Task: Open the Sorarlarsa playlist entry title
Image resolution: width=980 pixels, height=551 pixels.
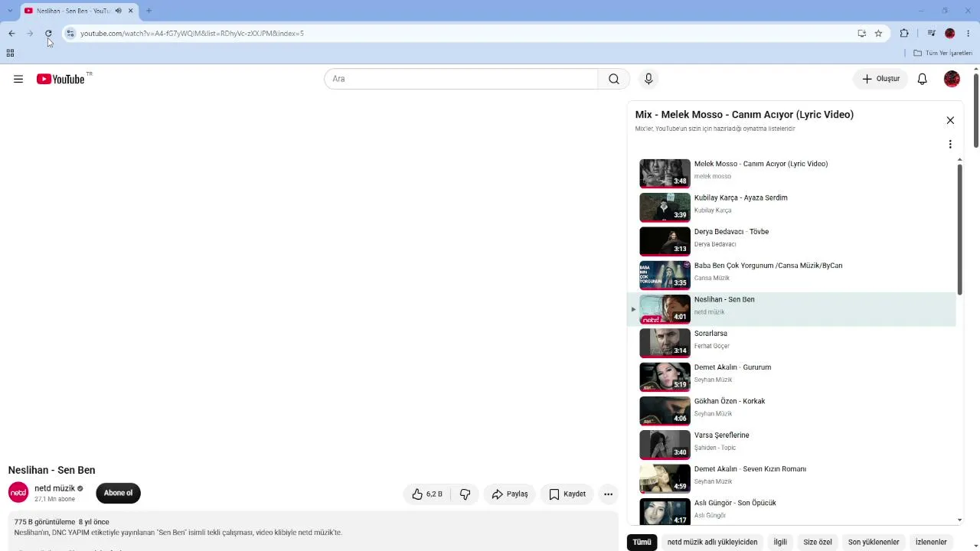Action: coord(710,334)
